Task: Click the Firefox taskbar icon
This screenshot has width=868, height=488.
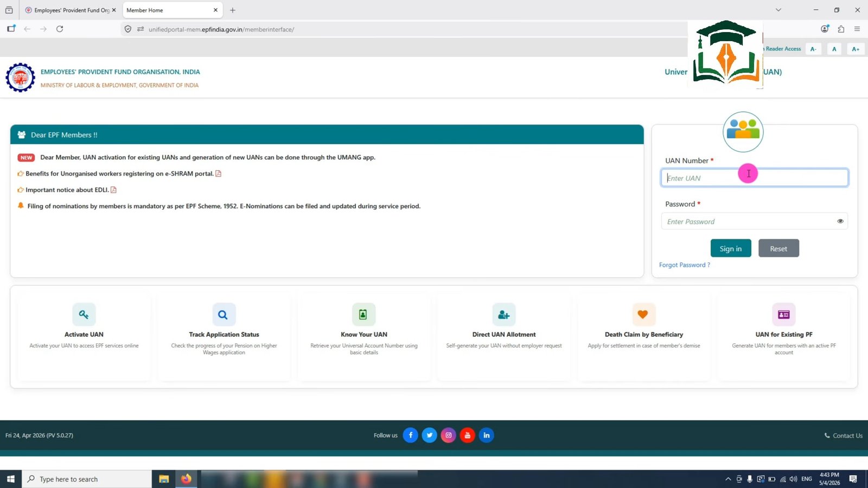Action: [186, 479]
